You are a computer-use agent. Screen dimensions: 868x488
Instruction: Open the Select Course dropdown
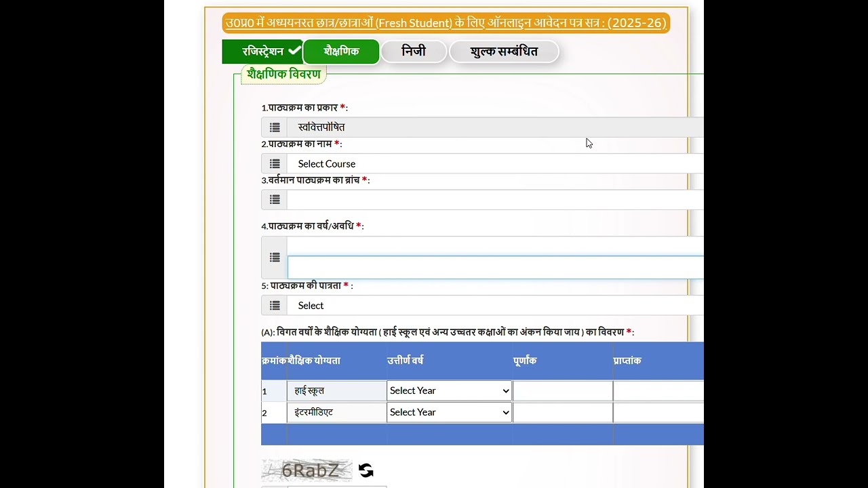click(x=495, y=164)
